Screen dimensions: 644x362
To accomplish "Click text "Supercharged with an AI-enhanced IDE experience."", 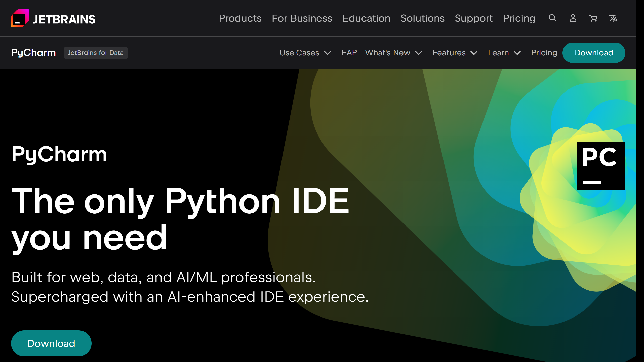I will tap(190, 297).
